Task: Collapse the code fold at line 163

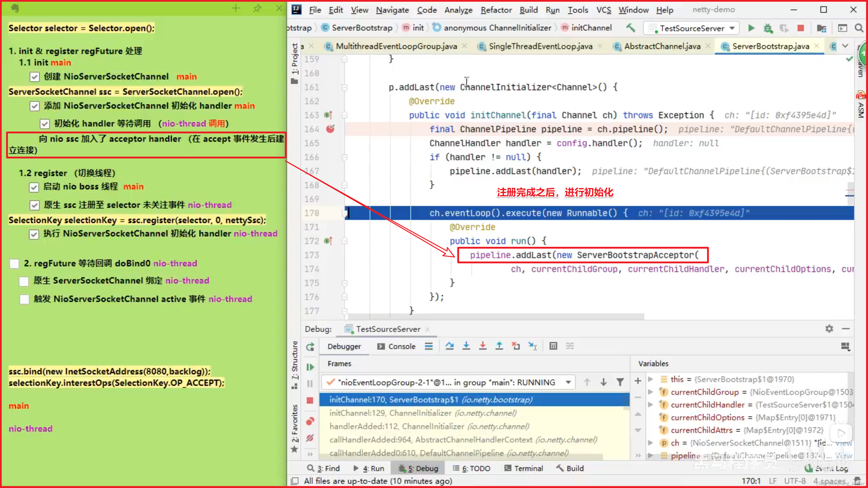Action: point(344,115)
